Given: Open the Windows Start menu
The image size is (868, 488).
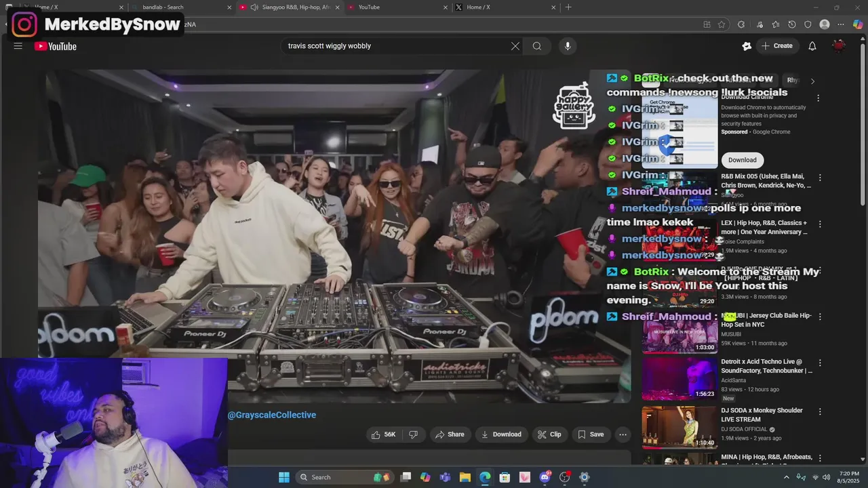Looking at the screenshot, I should click(284, 477).
